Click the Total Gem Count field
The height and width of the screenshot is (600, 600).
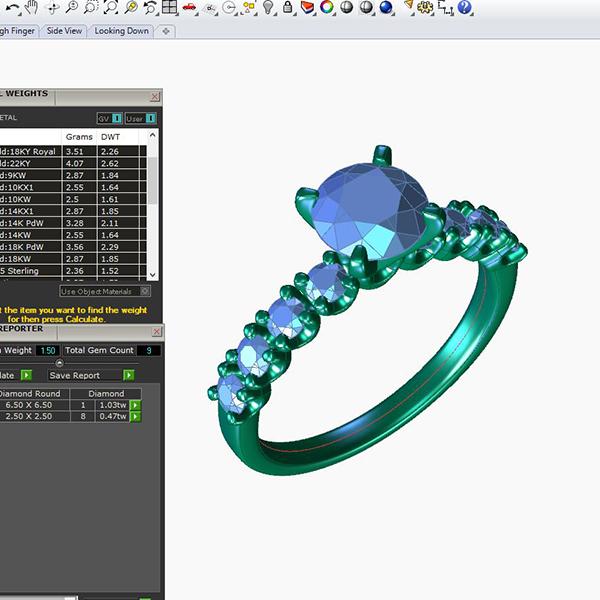pyautogui.click(x=148, y=350)
